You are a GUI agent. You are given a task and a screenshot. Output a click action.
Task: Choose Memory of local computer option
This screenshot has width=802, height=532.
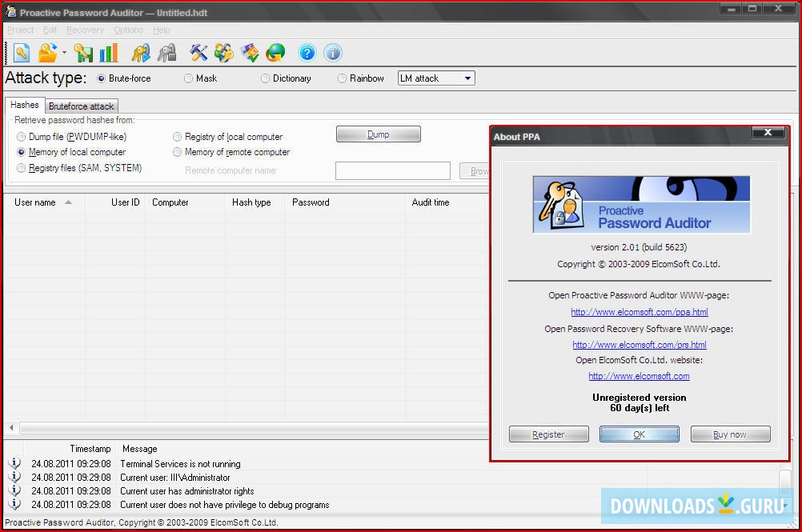pos(71,152)
